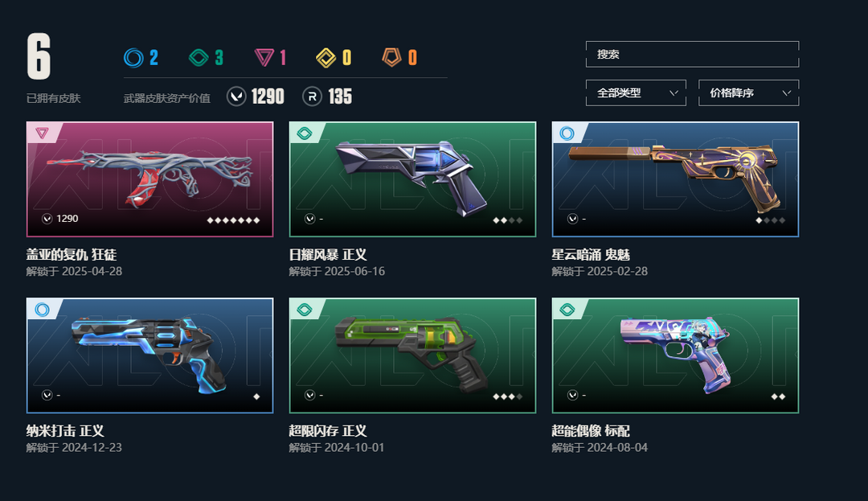This screenshot has width=868, height=501.
Task: Expand the chevron arrow of 价格降序
Action: coord(786,93)
